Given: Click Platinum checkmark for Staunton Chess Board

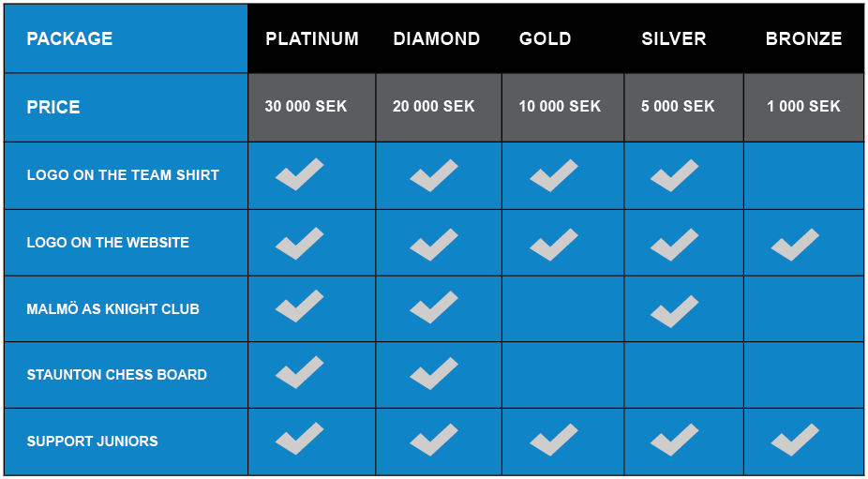Looking at the screenshot, I should click(x=299, y=372).
